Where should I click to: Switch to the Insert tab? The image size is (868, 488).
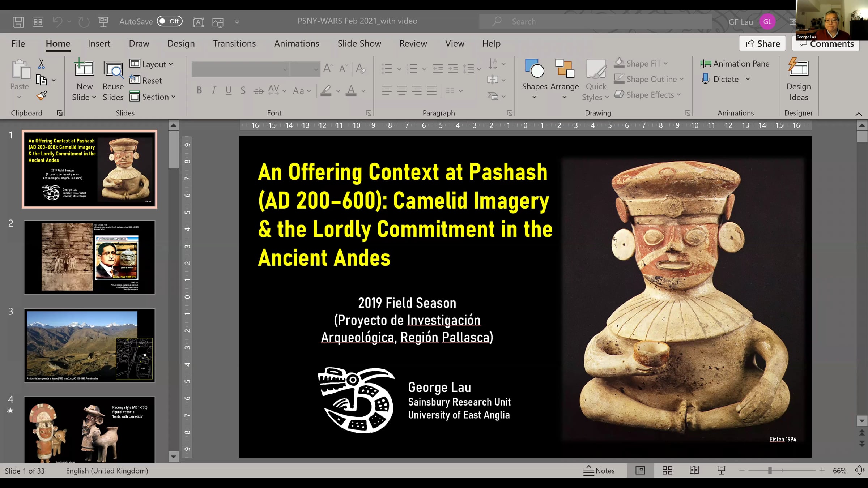click(99, 43)
